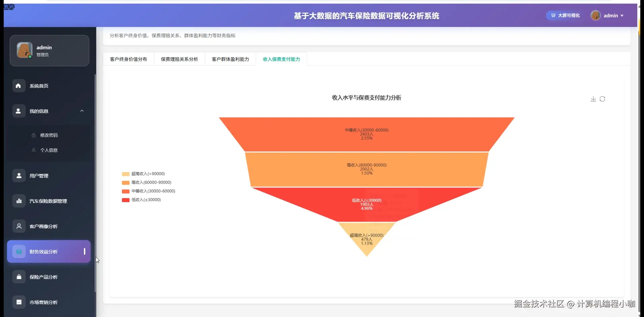
Task: Click the user outline icon beside 个人信息
Action: click(34, 150)
